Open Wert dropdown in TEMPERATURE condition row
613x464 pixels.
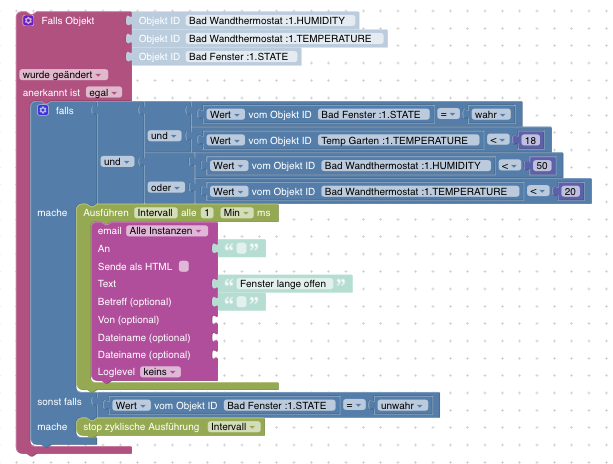(x=228, y=192)
